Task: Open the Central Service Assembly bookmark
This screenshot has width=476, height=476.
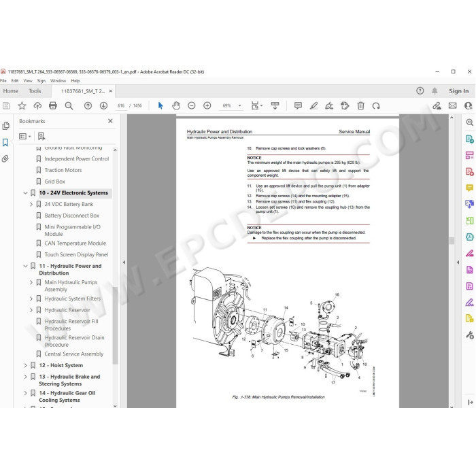Action: pos(74,354)
